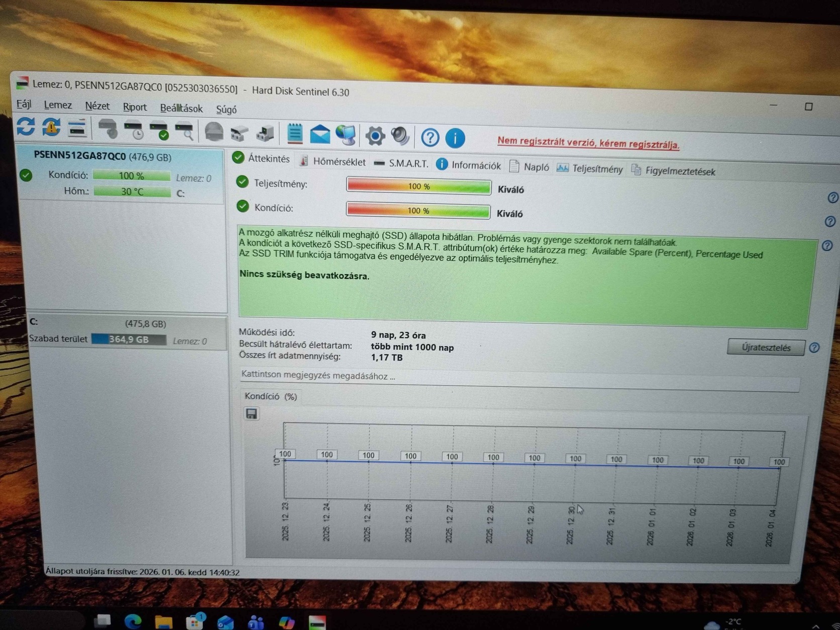Open Microsoft Edge from the taskbar
Viewport: 840px width, 630px height.
click(x=133, y=622)
